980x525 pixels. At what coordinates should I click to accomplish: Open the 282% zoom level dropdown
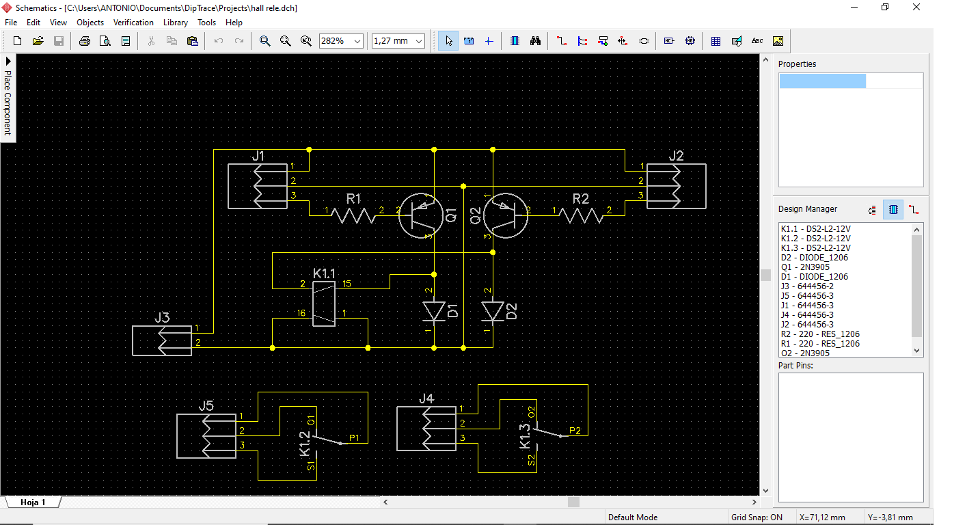tap(357, 41)
